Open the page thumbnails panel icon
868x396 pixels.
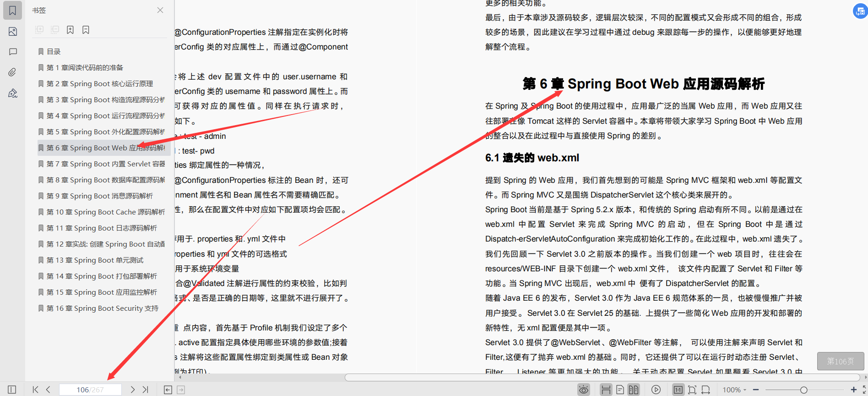pos(12,32)
